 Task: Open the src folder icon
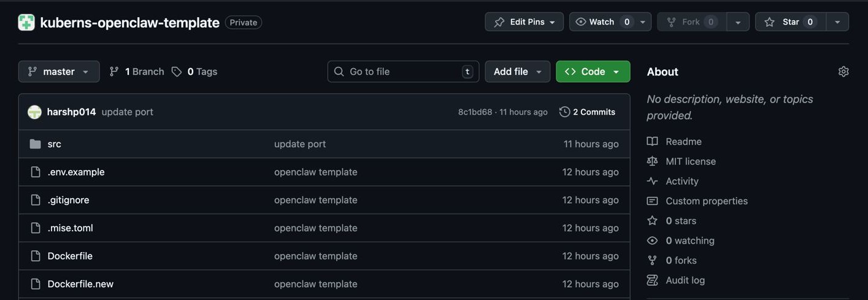35,144
